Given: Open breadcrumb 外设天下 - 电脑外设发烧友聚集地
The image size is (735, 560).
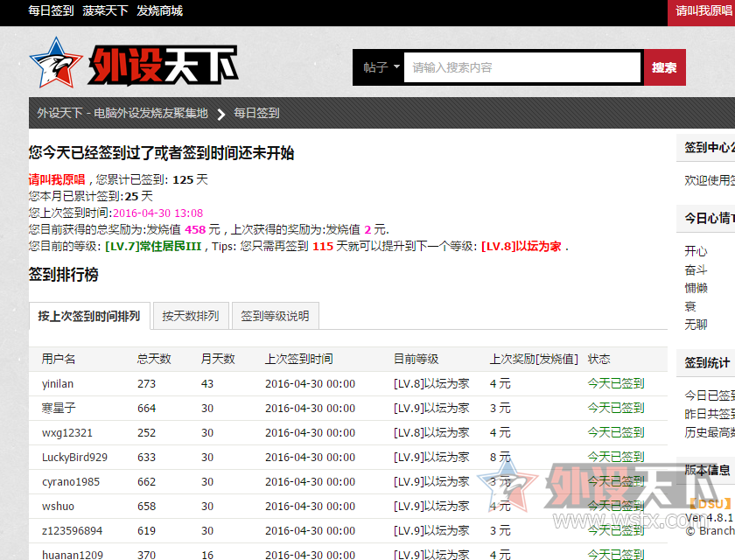Looking at the screenshot, I should click(122, 113).
